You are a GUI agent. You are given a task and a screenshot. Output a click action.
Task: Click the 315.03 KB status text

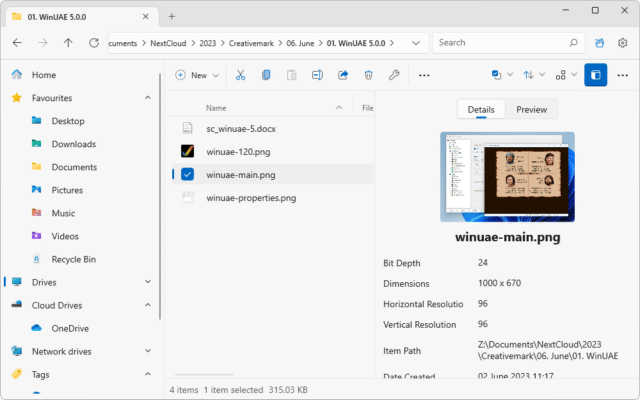click(288, 390)
